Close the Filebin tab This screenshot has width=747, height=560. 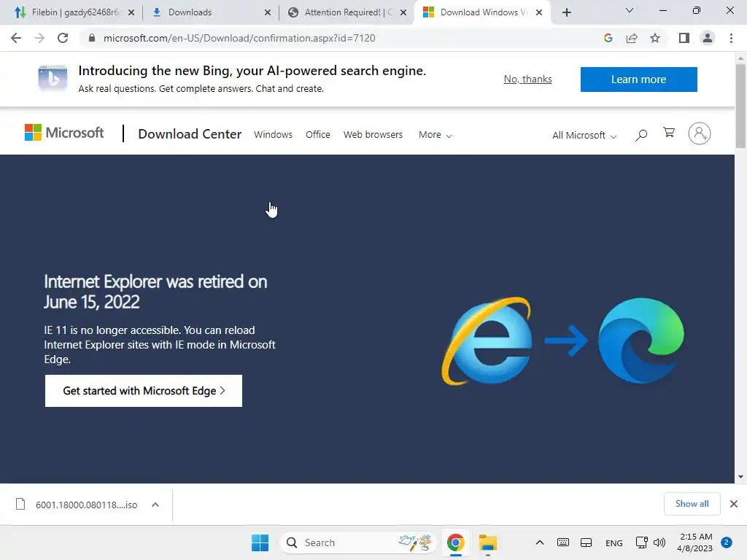pos(131,12)
